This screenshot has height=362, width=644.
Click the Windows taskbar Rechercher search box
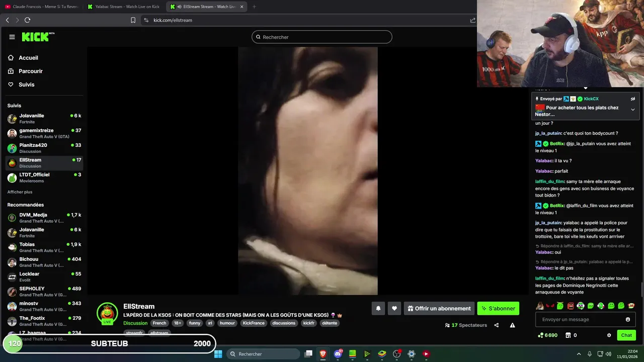262,354
